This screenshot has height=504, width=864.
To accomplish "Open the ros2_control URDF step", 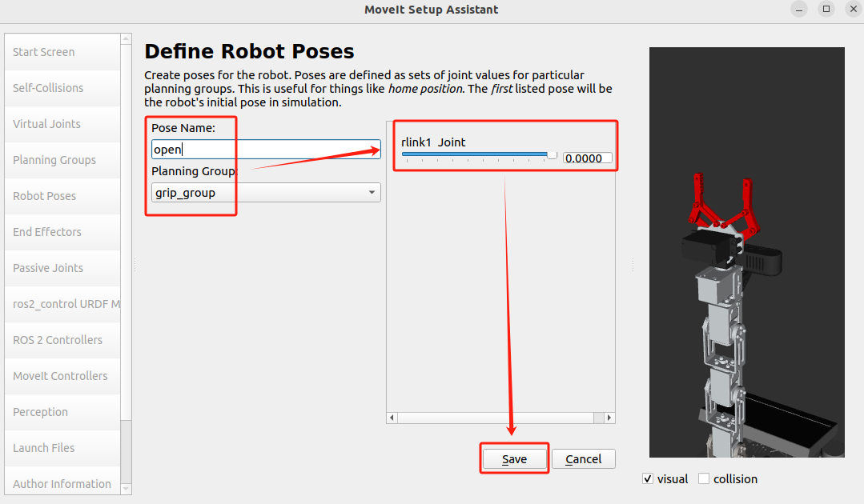I will pyautogui.click(x=62, y=304).
